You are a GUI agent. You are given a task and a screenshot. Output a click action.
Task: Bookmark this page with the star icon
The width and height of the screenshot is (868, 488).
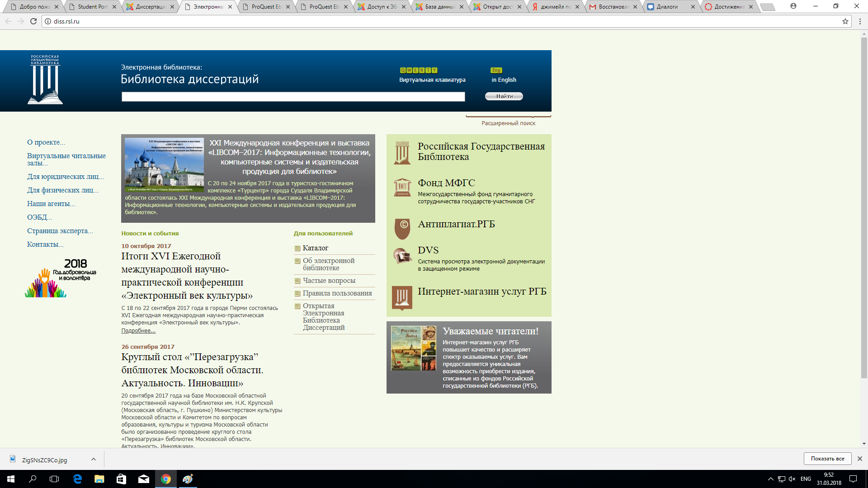[x=845, y=21]
